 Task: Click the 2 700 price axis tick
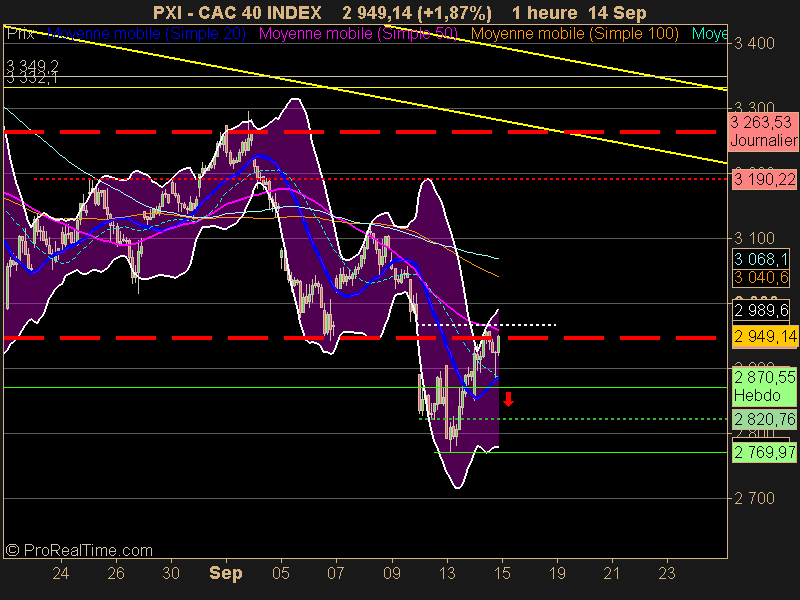click(754, 498)
